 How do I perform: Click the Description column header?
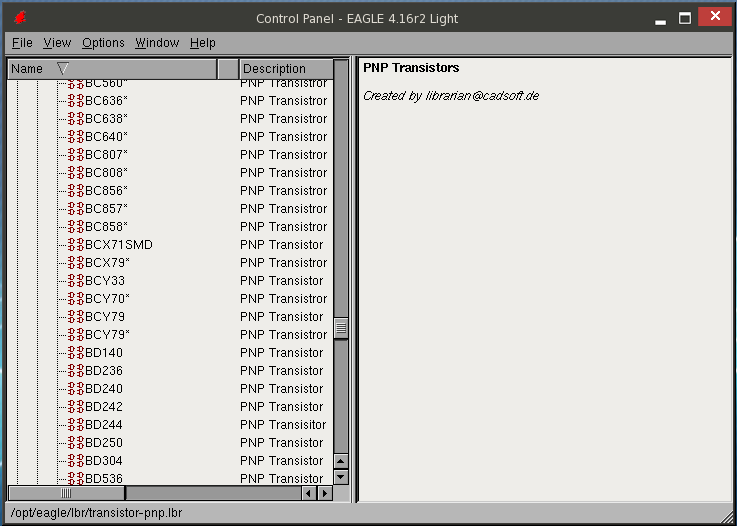(x=286, y=69)
